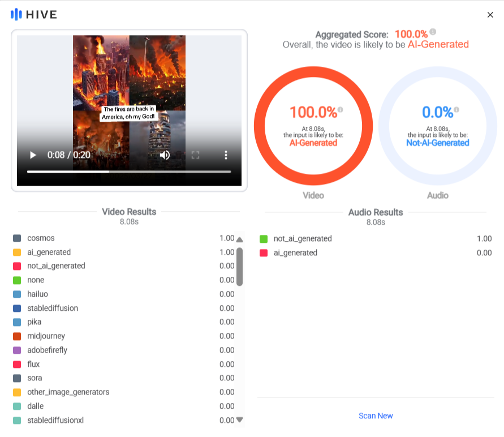Click the Hive logo icon
The width and height of the screenshot is (504, 437).
click(x=16, y=15)
